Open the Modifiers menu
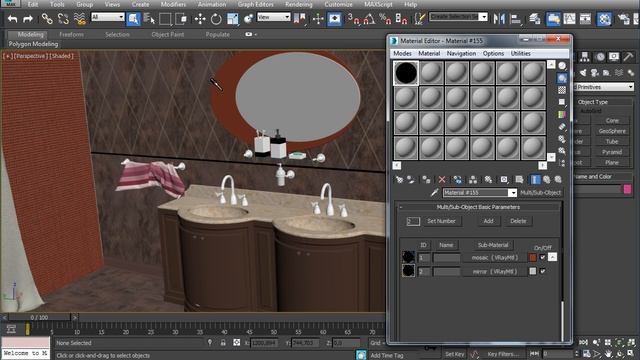 [x=173, y=4]
